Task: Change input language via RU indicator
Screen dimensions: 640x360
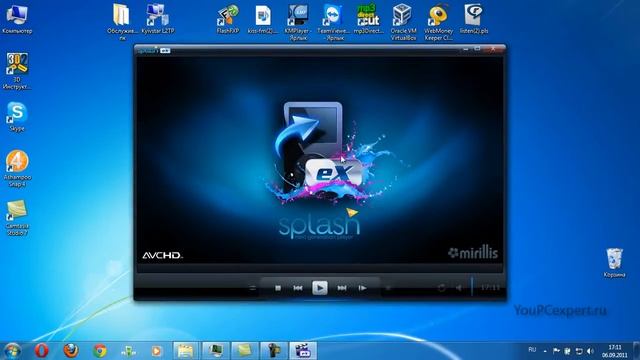Action: click(532, 350)
